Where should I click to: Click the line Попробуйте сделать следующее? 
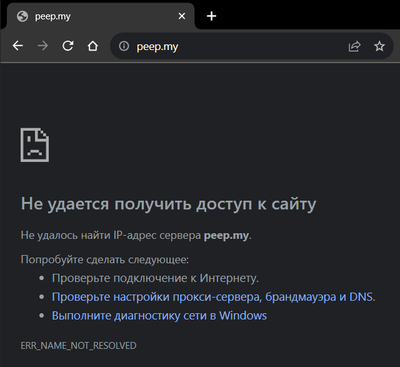(105, 259)
